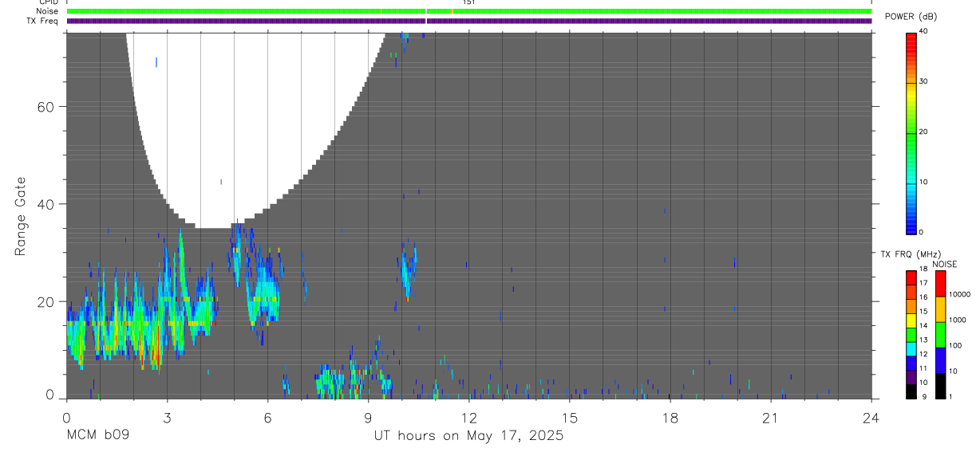Click the 10000 noise legend value
This screenshot has width=980, height=452.
click(x=958, y=294)
